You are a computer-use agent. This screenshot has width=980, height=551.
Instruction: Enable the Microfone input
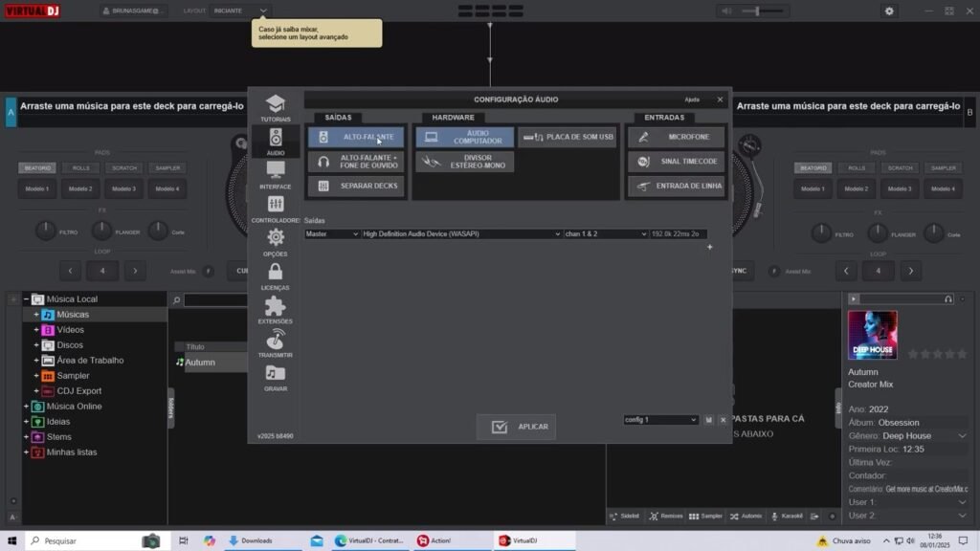click(677, 137)
